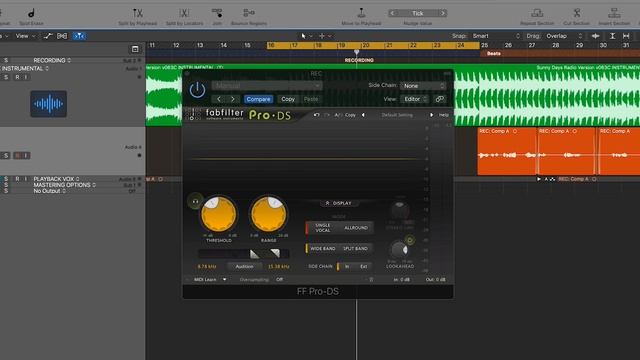
Task: Click the 6.78 kHz frequency value
Action: pos(207,267)
